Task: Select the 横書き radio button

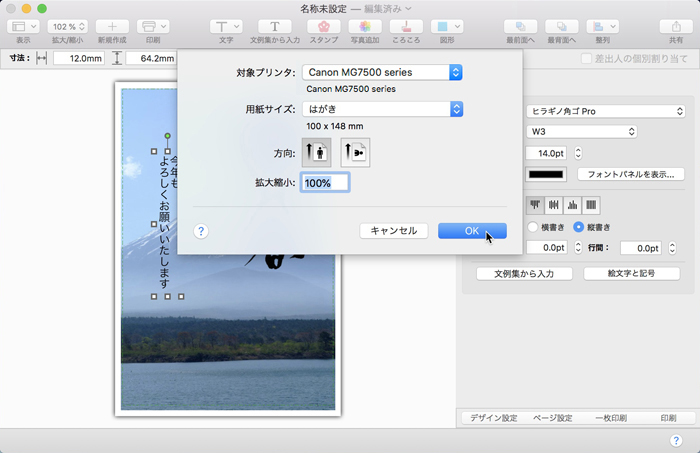Action: tap(532, 227)
